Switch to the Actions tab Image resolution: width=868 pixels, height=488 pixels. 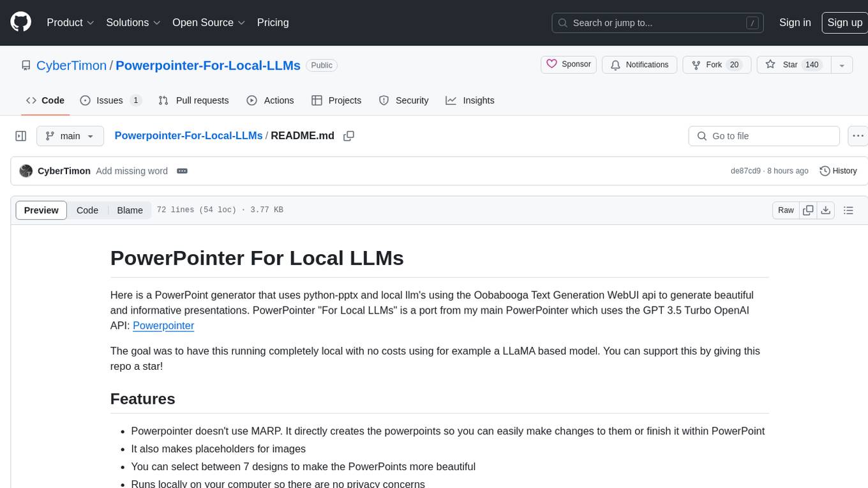(x=270, y=100)
